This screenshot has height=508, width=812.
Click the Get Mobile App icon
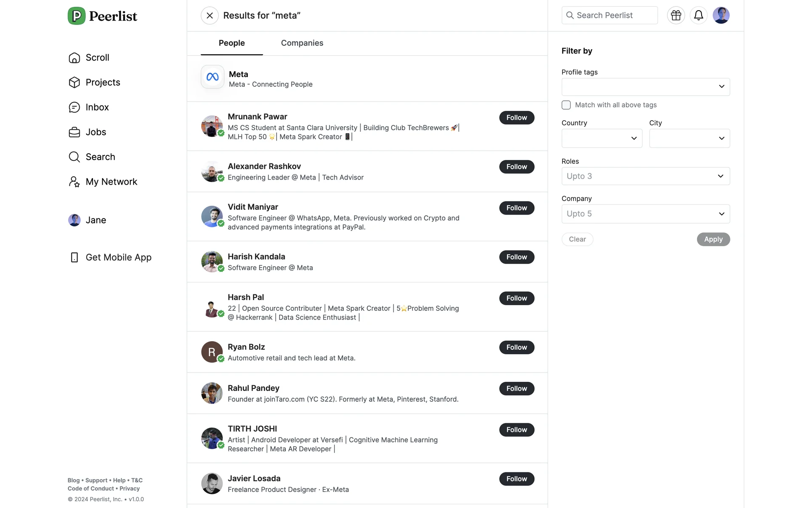pos(74,257)
